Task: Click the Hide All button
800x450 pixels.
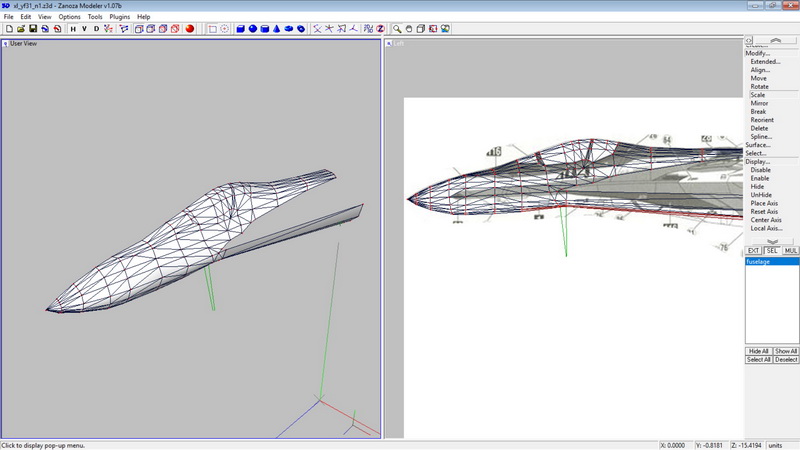Action: pos(759,351)
